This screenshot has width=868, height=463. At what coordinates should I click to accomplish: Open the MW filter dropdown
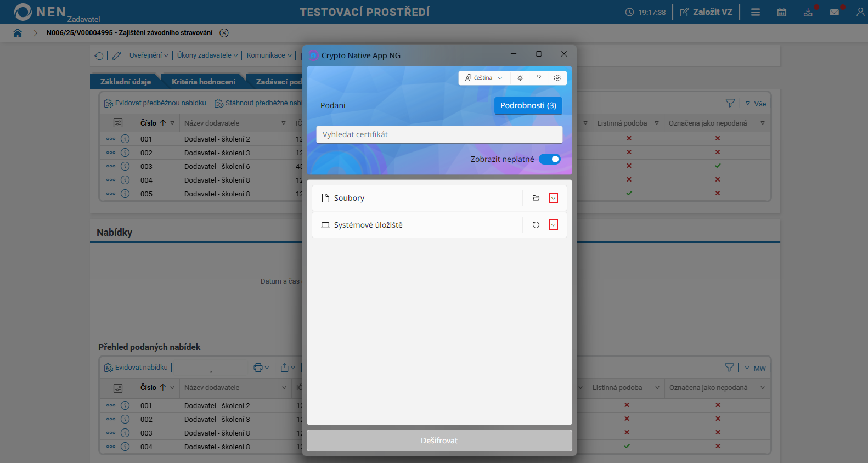click(756, 368)
